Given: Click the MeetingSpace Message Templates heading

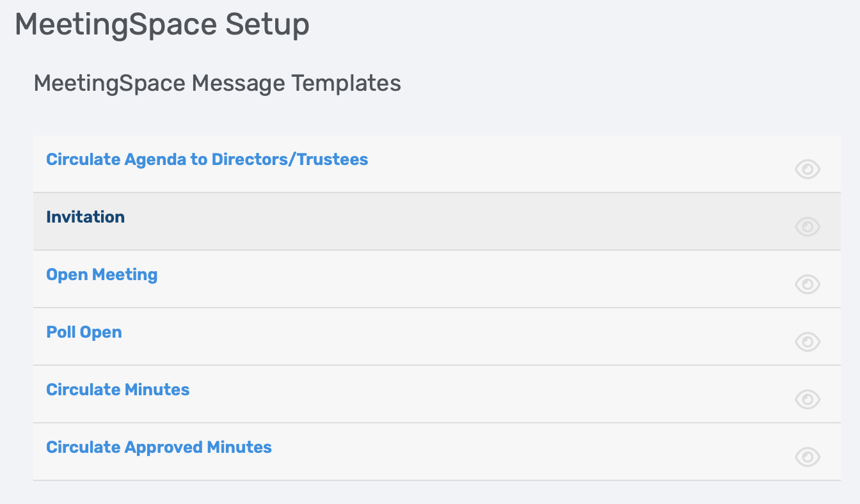Looking at the screenshot, I should point(218,83).
